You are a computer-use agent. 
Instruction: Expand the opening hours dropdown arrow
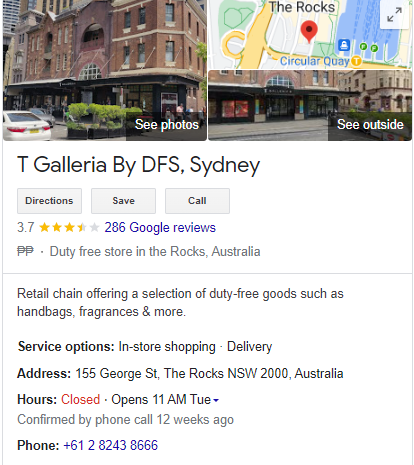pyautogui.click(x=216, y=400)
